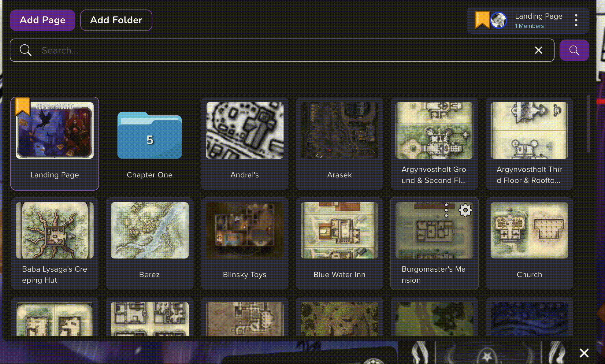Click the purple search submit button
This screenshot has width=605, height=364.
pyautogui.click(x=574, y=50)
